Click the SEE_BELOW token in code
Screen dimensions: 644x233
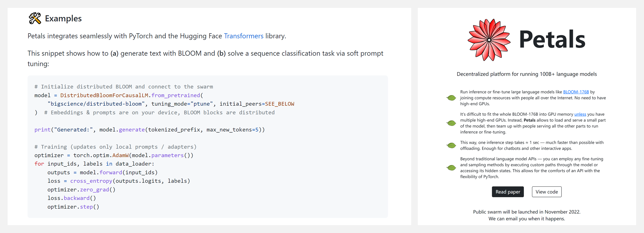(x=280, y=104)
